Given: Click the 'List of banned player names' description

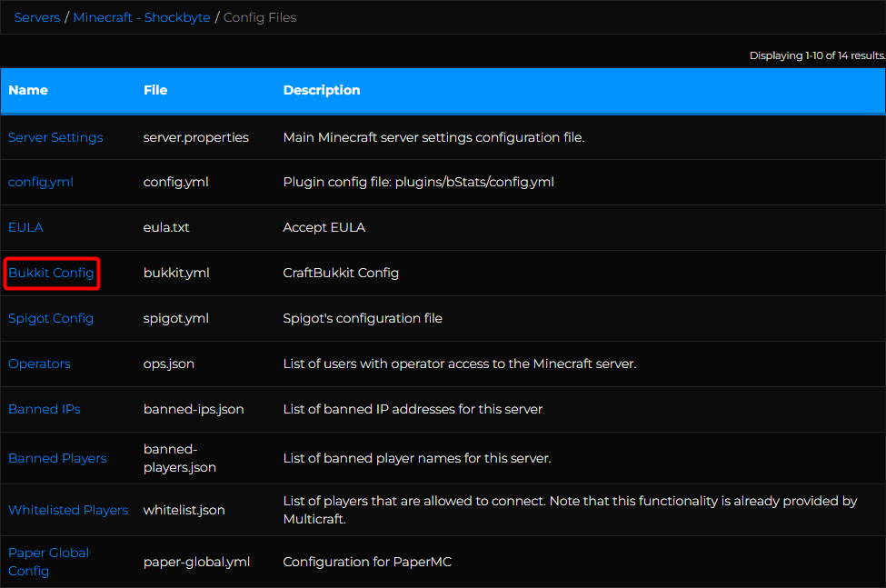Looking at the screenshot, I should [x=417, y=458].
